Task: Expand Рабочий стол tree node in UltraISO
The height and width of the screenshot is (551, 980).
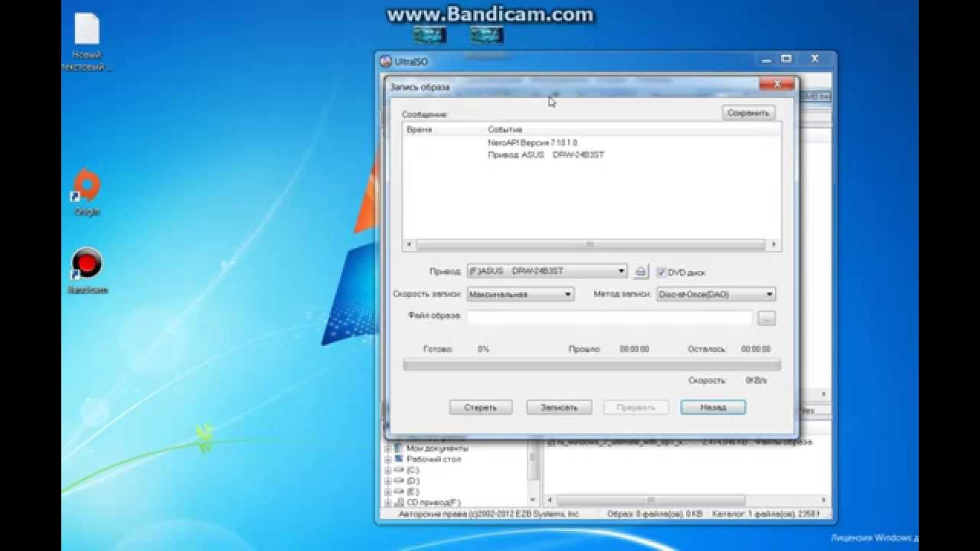Action: [x=388, y=459]
